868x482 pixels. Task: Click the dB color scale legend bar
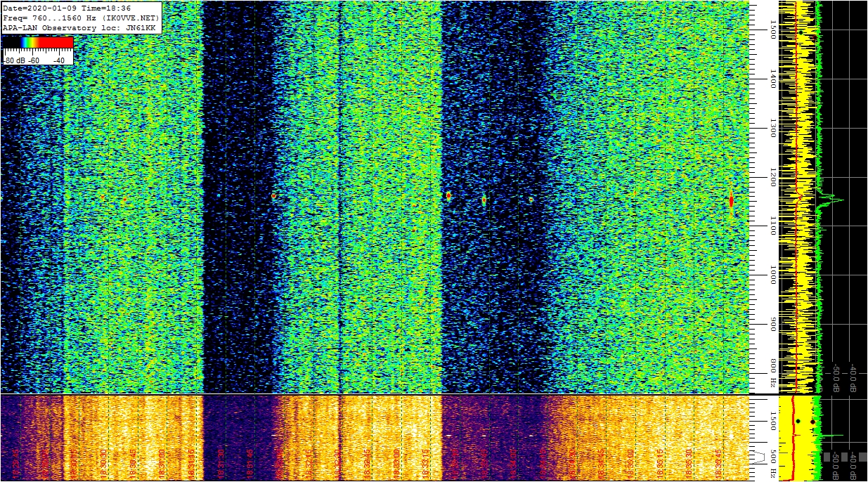38,42
